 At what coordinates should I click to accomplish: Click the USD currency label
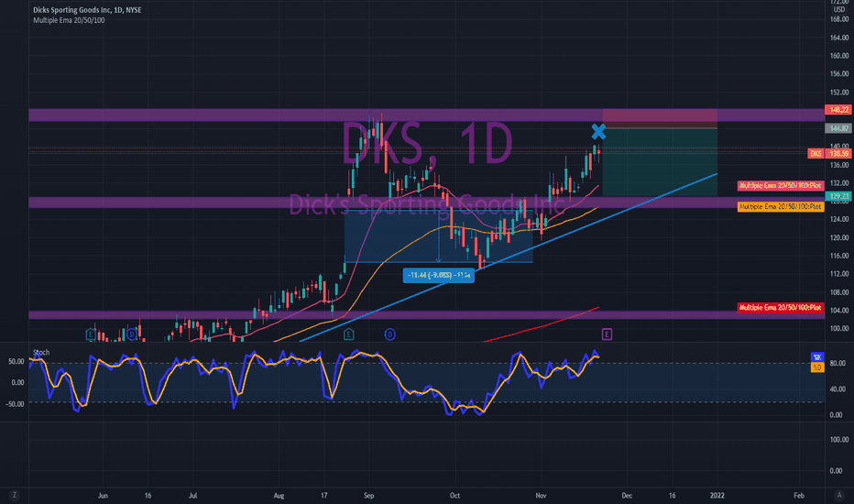pyautogui.click(x=838, y=9)
